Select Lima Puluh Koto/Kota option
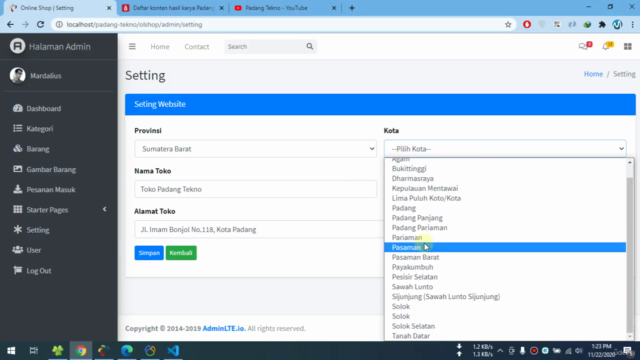Image resolution: width=640 pixels, height=360 pixels. pos(505,198)
